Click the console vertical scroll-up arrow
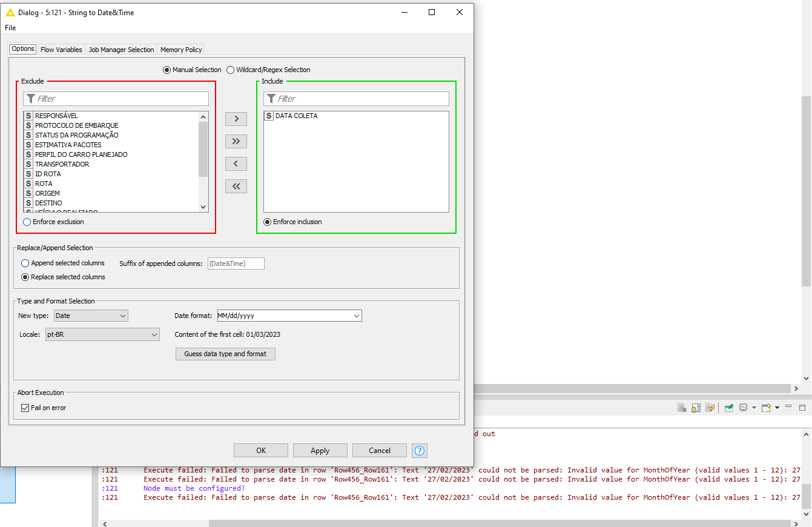812x527 pixels. tap(806, 434)
